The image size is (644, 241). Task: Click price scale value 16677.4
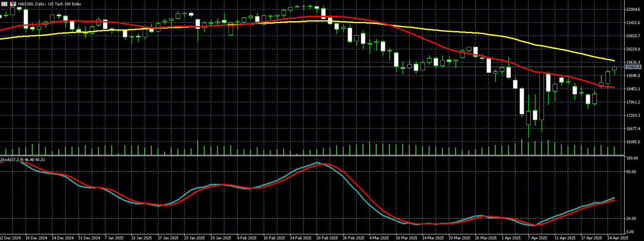(633, 129)
